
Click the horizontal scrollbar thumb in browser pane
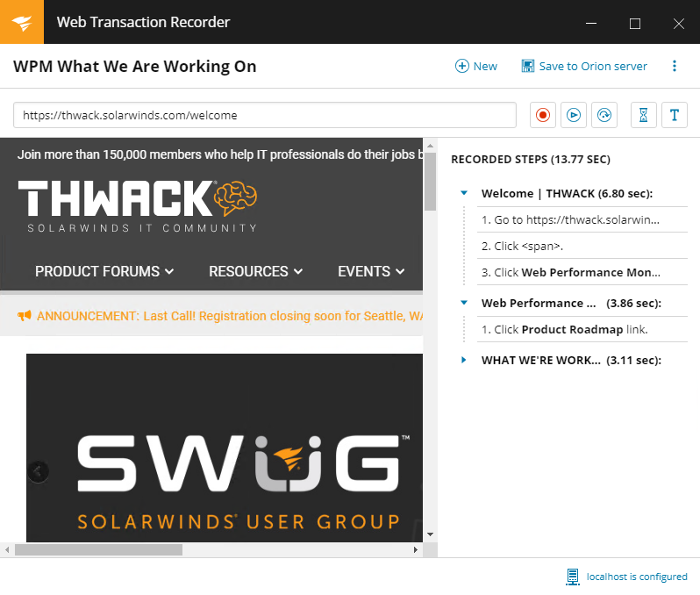[98, 549]
